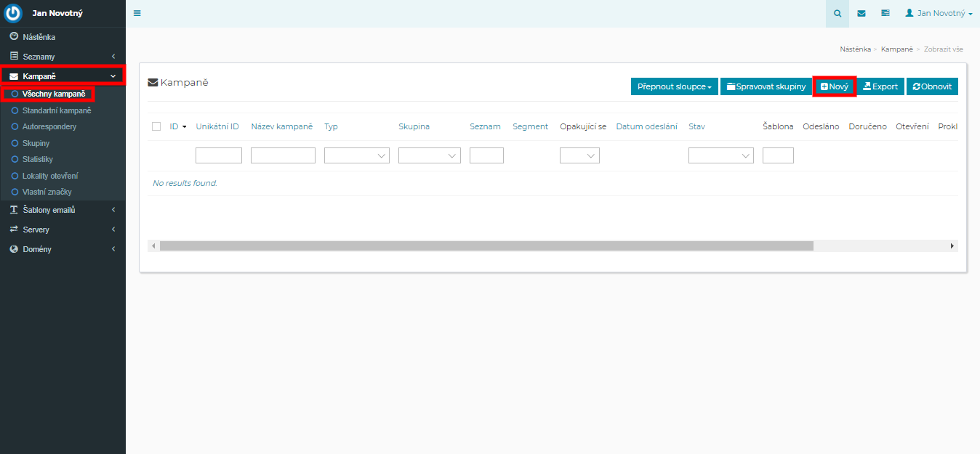Expand the Domény sidebar menu

(x=63, y=249)
